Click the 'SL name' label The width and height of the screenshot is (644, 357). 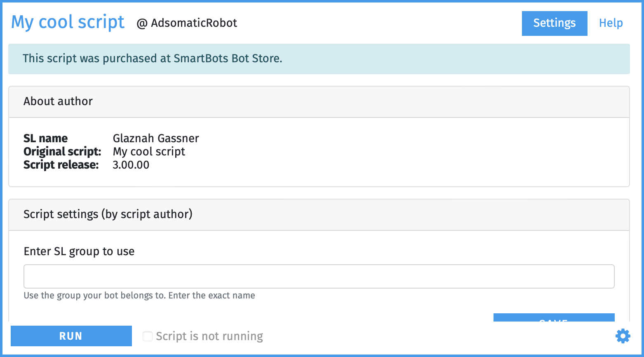click(x=45, y=138)
